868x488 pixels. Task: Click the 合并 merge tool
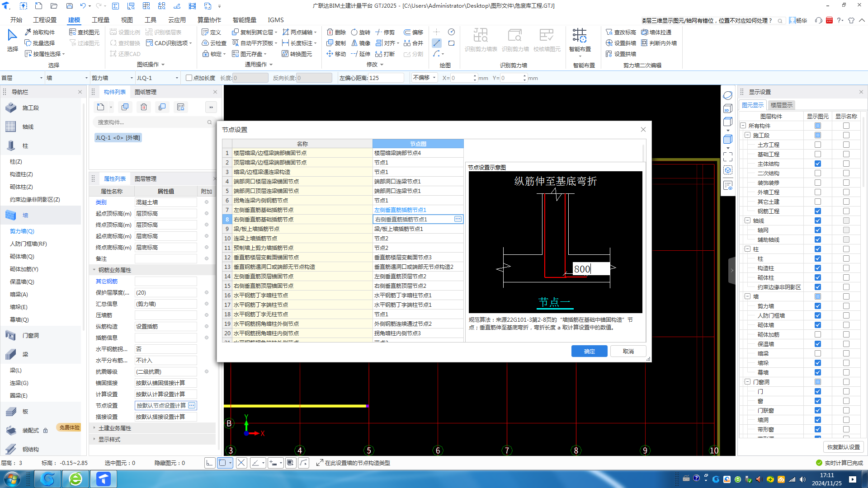(413, 43)
